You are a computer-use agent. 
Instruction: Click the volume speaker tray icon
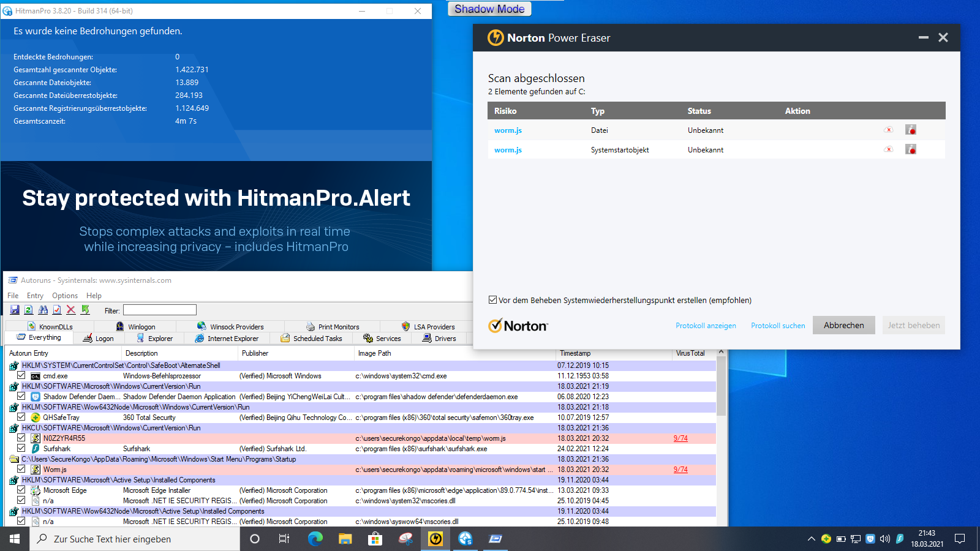coord(885,539)
